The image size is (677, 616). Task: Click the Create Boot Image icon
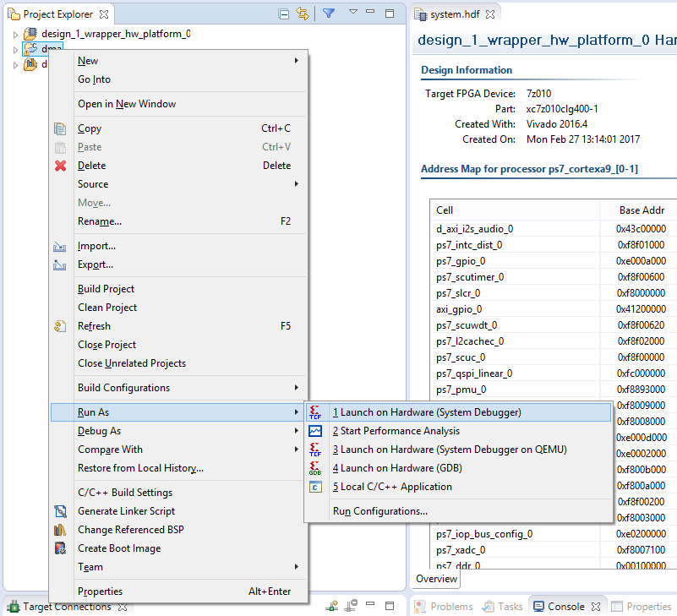point(61,548)
